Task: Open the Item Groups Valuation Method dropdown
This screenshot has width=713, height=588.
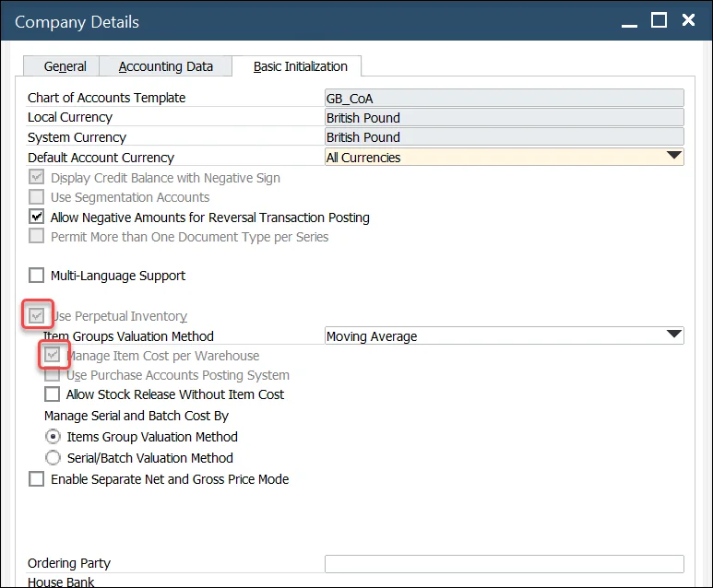Action: 673,335
